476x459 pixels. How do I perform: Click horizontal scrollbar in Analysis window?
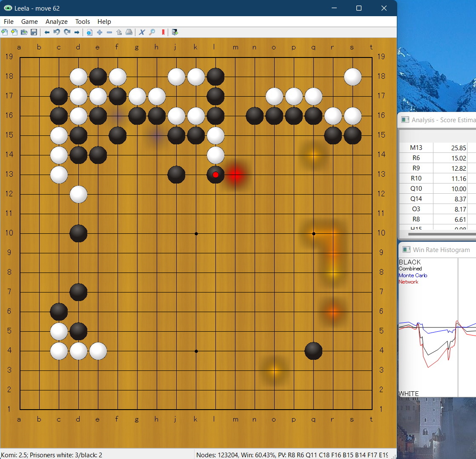[x=439, y=234]
